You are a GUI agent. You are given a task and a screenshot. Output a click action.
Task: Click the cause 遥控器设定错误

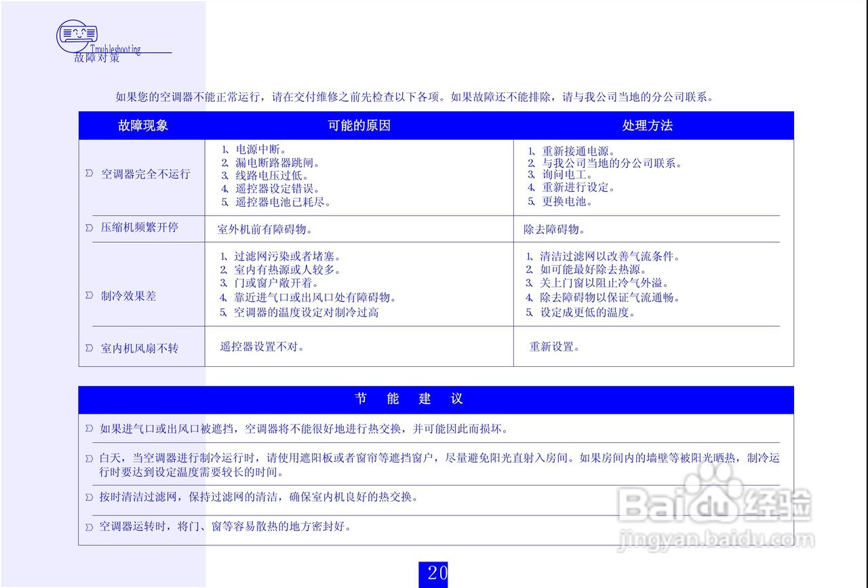[271, 189]
